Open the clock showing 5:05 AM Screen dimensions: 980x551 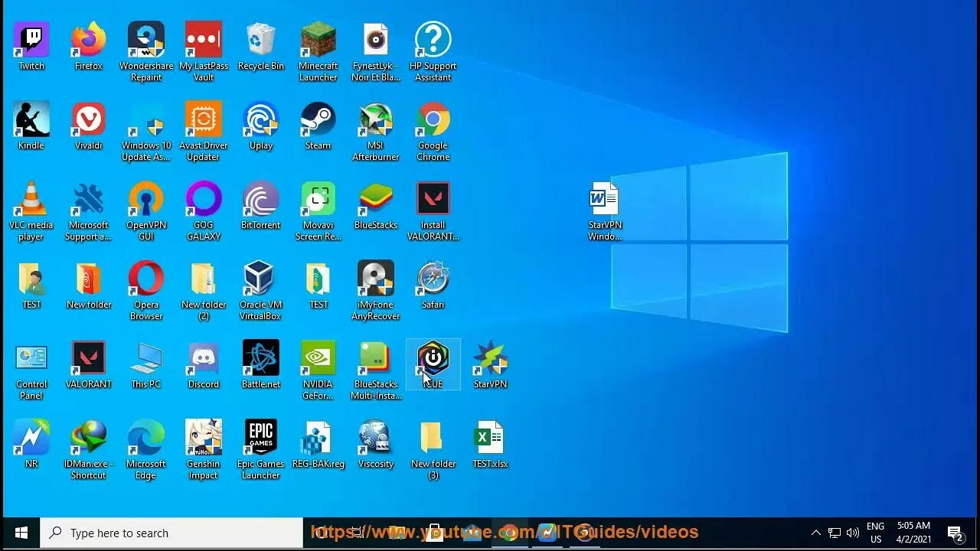(x=913, y=533)
